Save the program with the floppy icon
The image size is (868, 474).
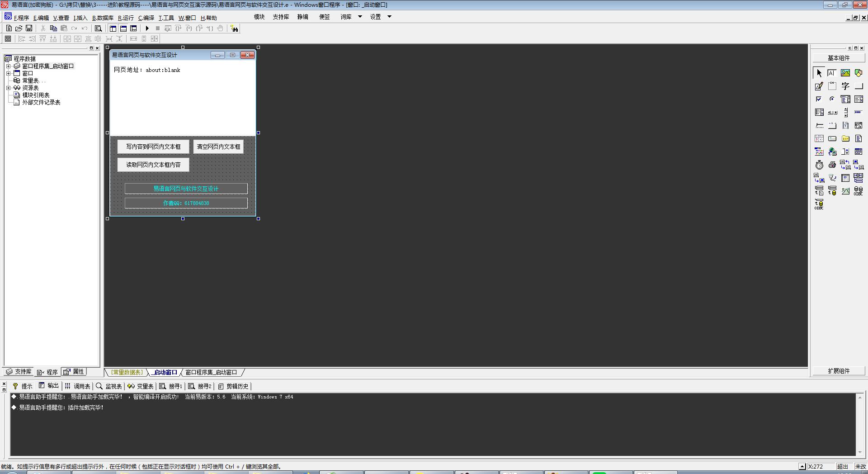29,28
